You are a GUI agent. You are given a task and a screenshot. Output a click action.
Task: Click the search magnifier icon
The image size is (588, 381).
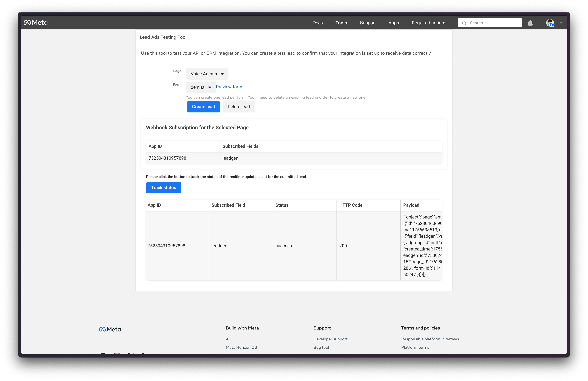click(x=464, y=23)
